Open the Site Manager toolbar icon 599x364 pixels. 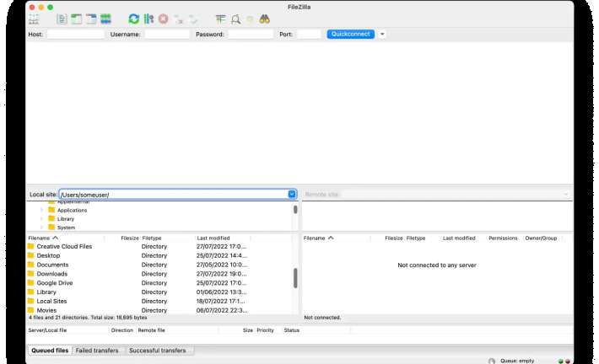[x=34, y=19]
